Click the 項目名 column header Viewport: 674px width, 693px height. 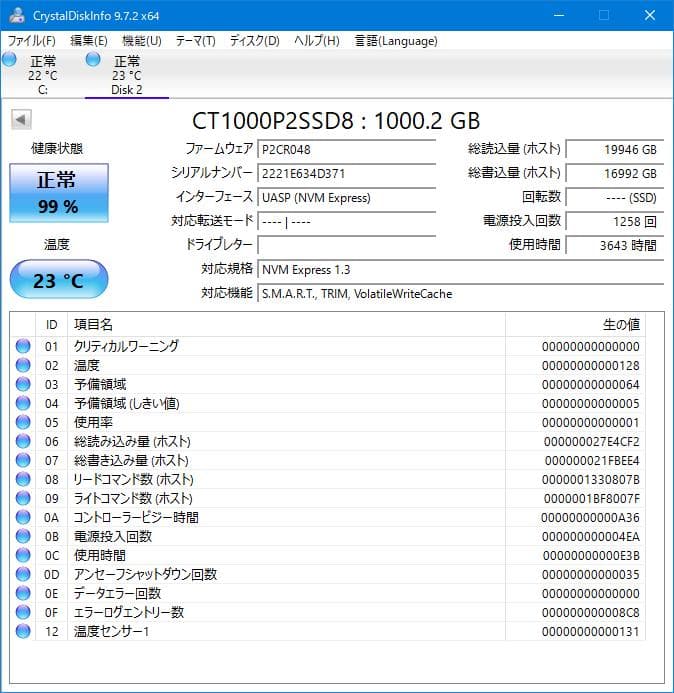pos(286,325)
